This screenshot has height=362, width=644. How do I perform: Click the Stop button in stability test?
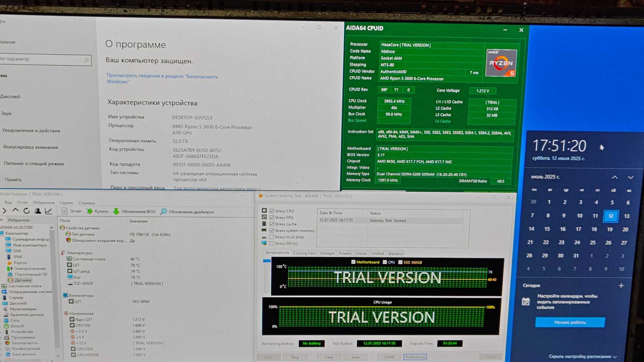tap(295, 357)
